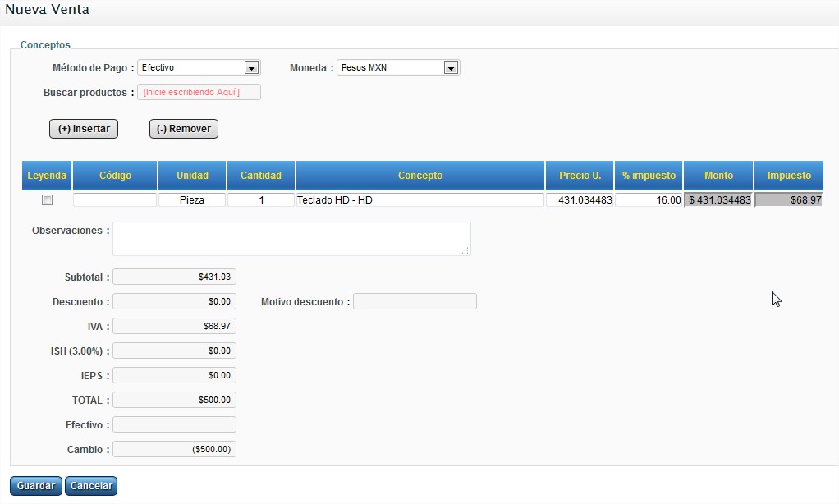Open the Método de Pago dropdown

[x=198, y=68]
